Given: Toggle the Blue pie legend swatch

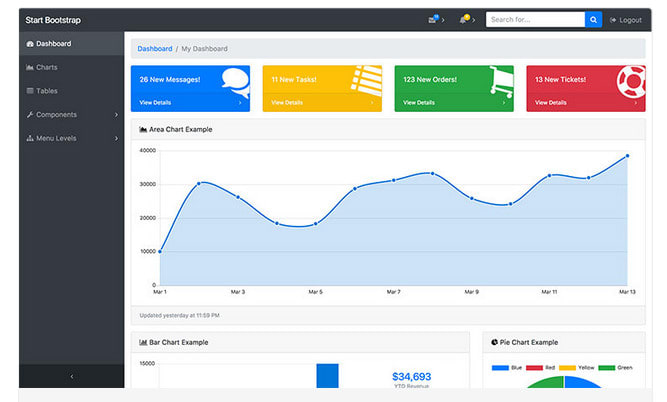Looking at the screenshot, I should [500, 368].
